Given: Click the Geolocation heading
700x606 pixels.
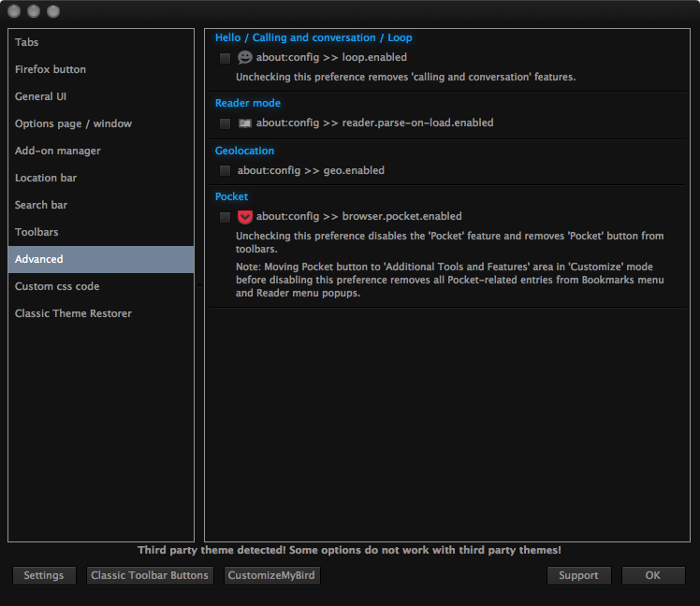Looking at the screenshot, I should click(244, 151).
